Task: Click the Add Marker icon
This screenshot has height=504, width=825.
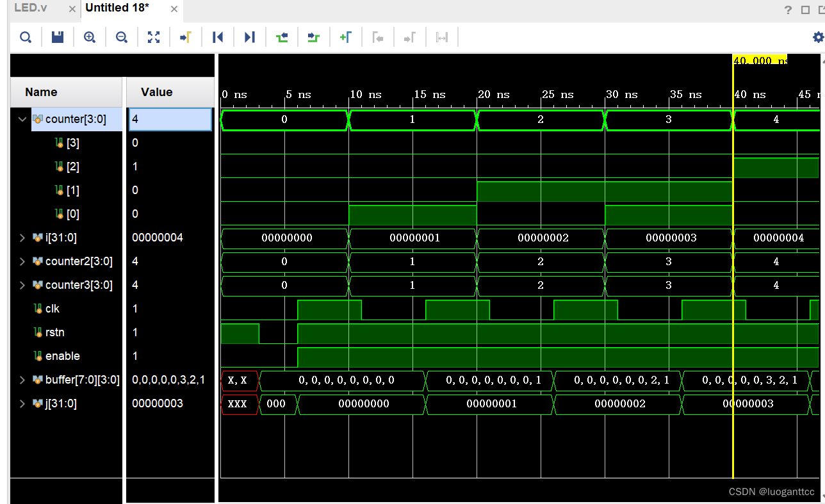Action: 346,37
